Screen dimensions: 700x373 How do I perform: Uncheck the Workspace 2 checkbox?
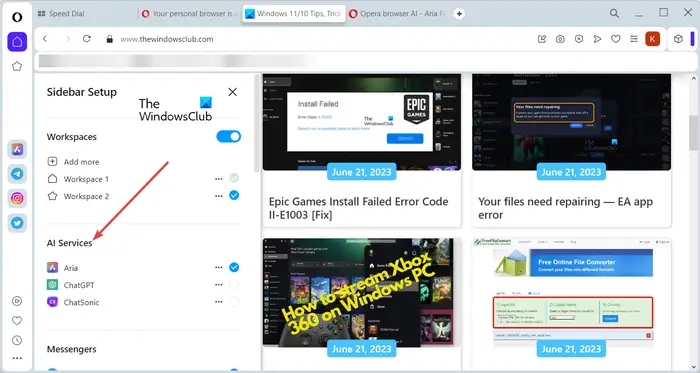pos(234,195)
